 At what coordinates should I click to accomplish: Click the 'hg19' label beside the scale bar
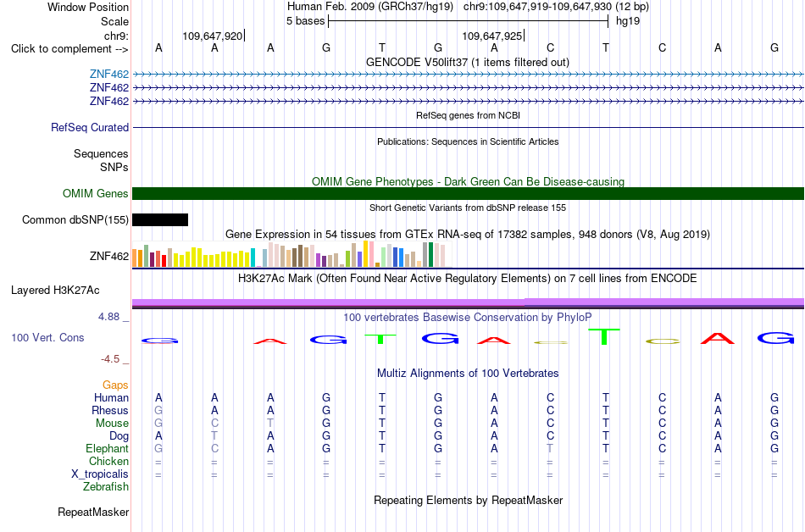point(628,21)
